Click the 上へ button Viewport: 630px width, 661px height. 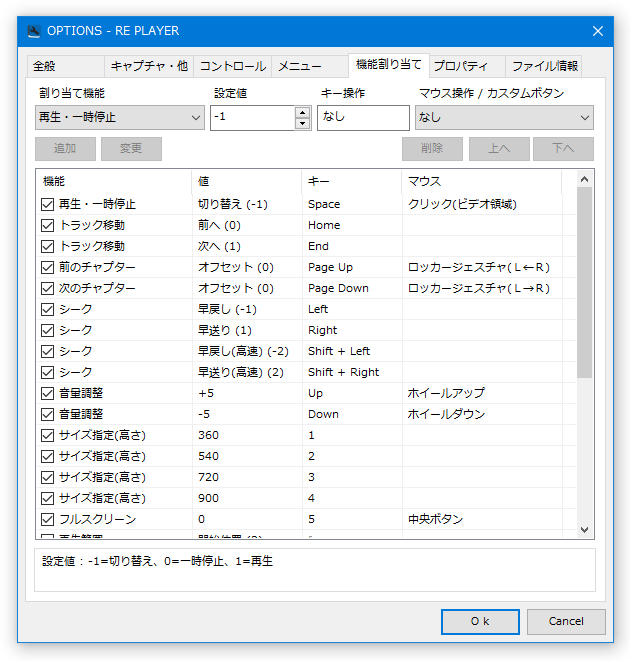(499, 149)
